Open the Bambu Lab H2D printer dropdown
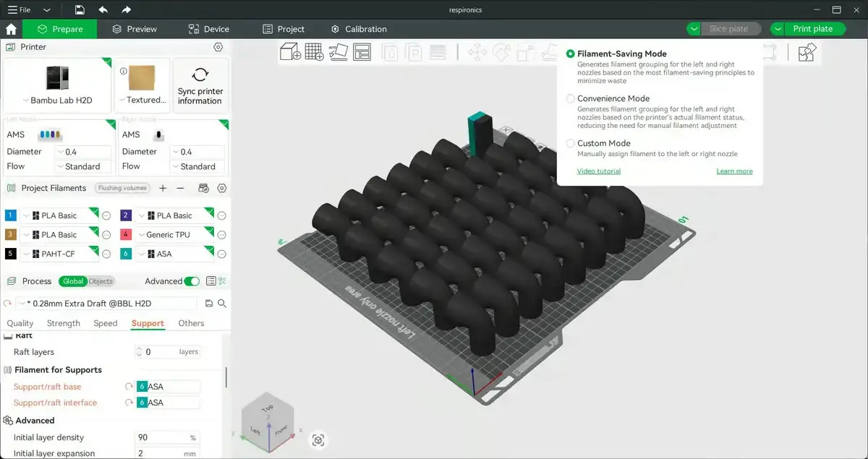The width and height of the screenshot is (868, 459). tap(58, 100)
